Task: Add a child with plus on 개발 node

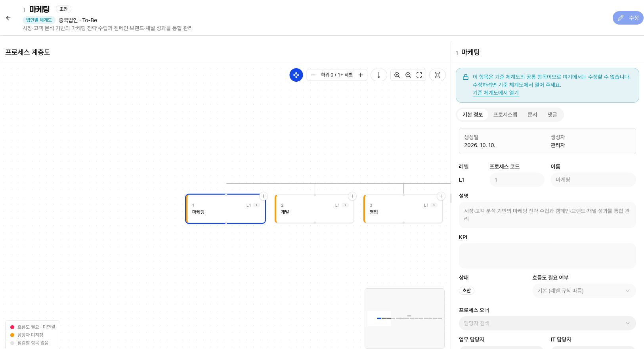Action: pyautogui.click(x=352, y=196)
